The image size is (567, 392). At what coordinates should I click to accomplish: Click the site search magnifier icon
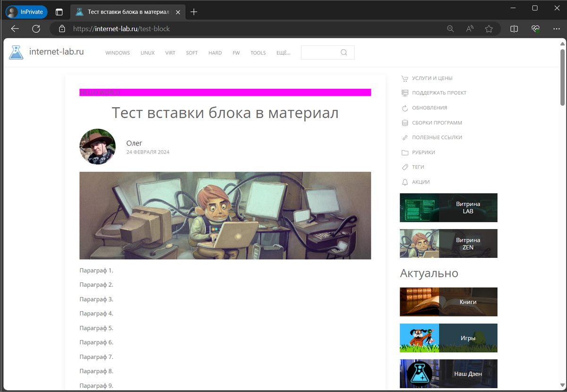click(344, 52)
